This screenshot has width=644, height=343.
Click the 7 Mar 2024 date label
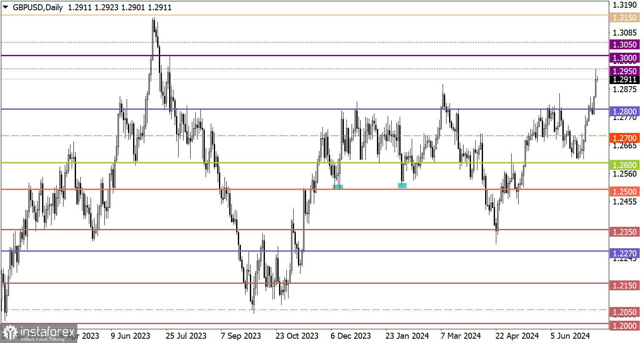click(x=462, y=336)
